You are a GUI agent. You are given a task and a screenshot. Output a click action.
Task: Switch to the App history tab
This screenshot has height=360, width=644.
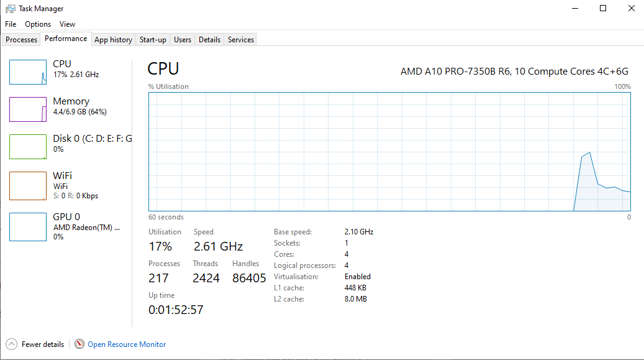pyautogui.click(x=113, y=40)
